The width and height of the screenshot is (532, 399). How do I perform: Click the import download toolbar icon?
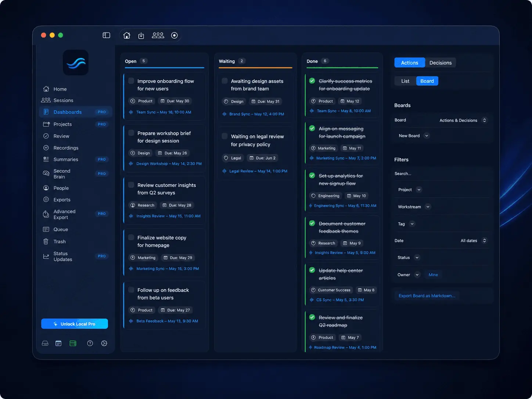pos(141,35)
